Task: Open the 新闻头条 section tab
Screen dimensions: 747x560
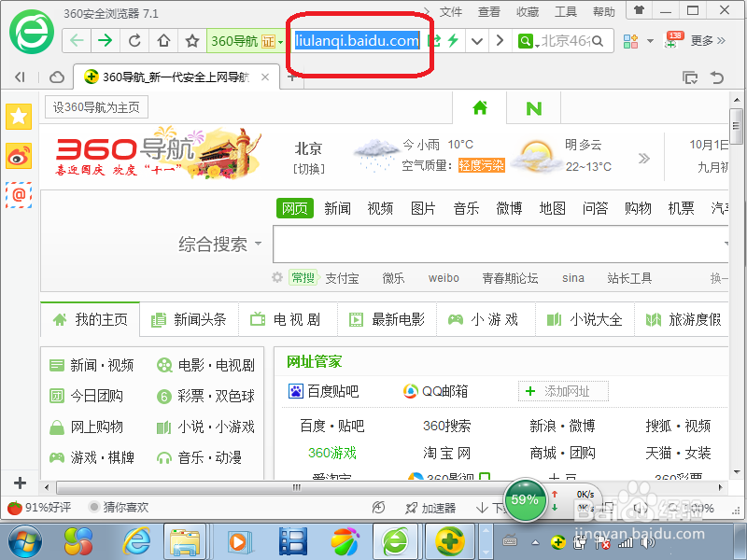Action: 190,319
